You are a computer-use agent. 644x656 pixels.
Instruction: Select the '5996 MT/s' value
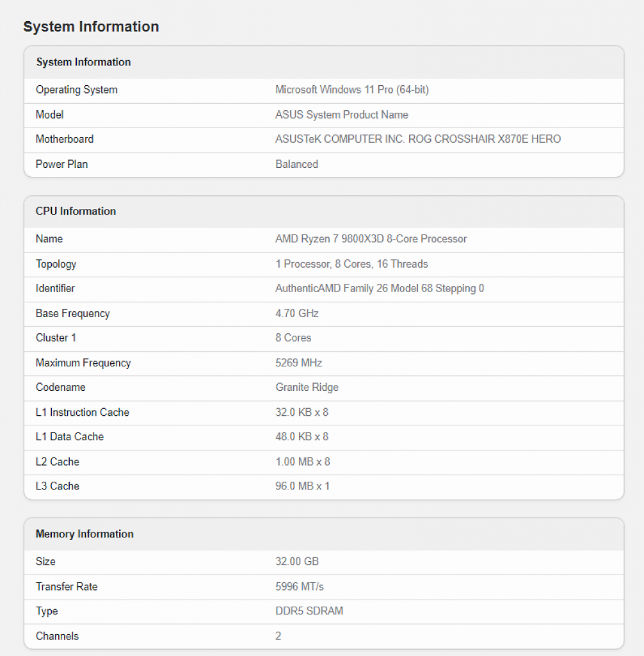[x=300, y=586]
